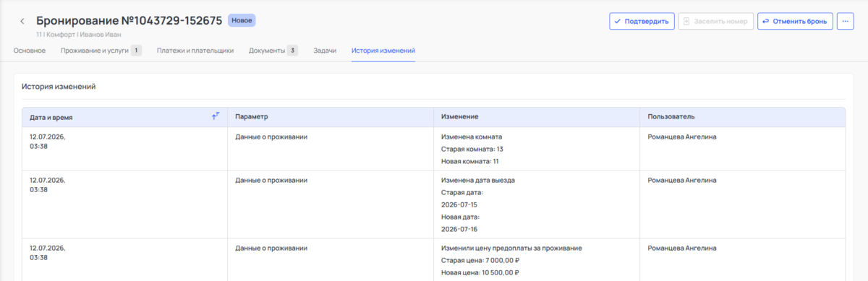Switch to the Основное tab
868x281 pixels.
30,51
